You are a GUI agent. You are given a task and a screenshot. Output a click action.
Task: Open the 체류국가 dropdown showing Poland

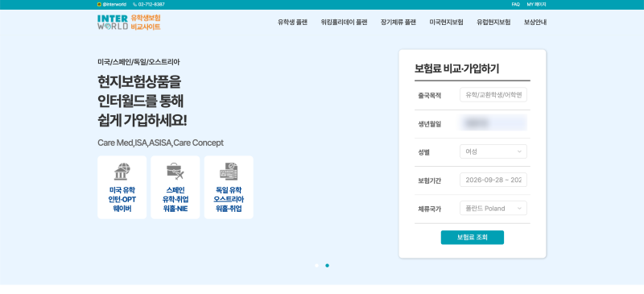493,208
